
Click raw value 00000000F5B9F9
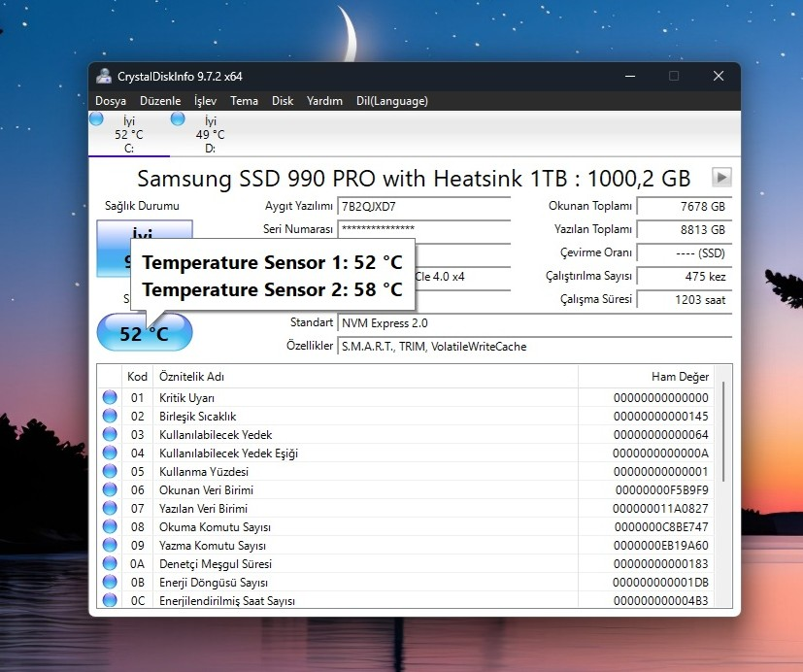pyautogui.click(x=661, y=490)
